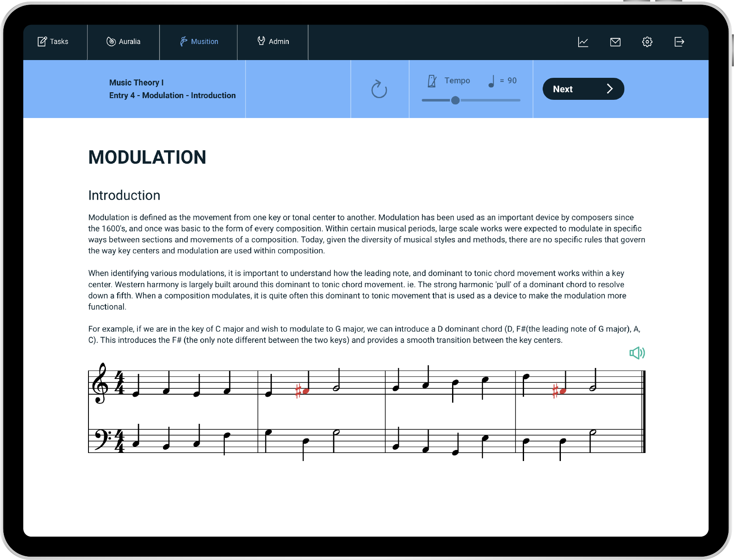Click the Next button
This screenshot has height=560, width=734.
[583, 89]
